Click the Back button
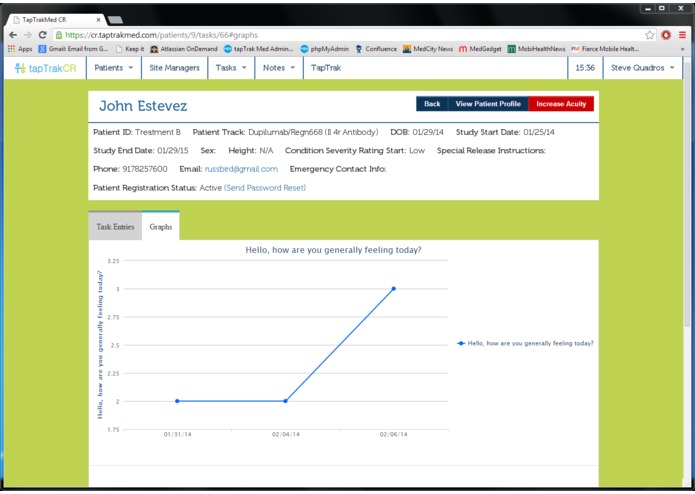 tap(432, 104)
